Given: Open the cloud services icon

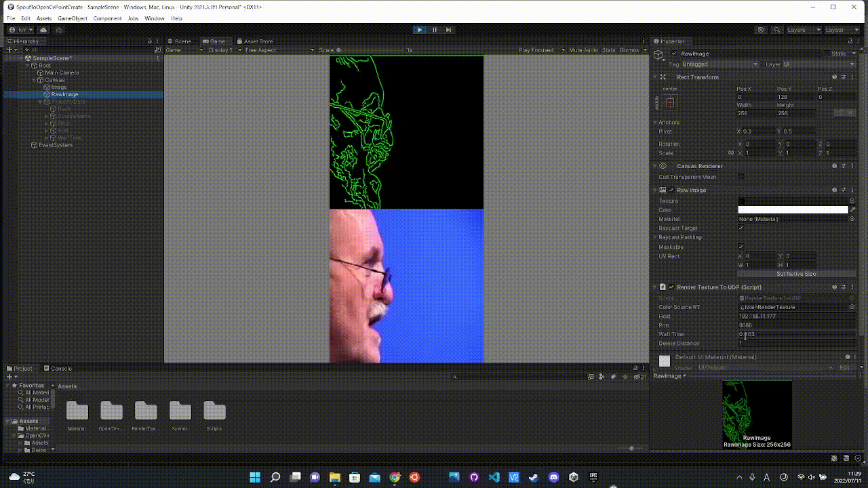Looking at the screenshot, I should (43, 30).
